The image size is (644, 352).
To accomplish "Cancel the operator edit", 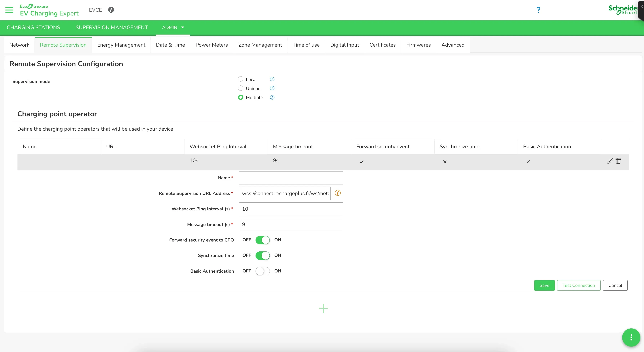I will click(615, 285).
